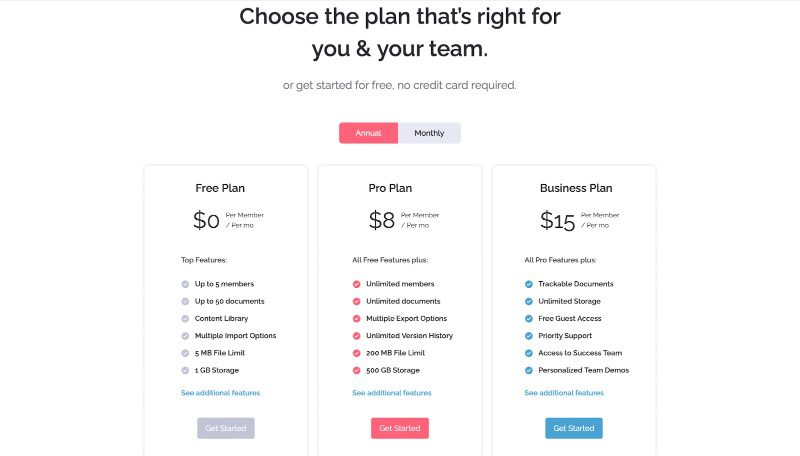This screenshot has height=456, width=800.
Task: Click the gray checkmark beside Content Library
Action: pos(185,319)
